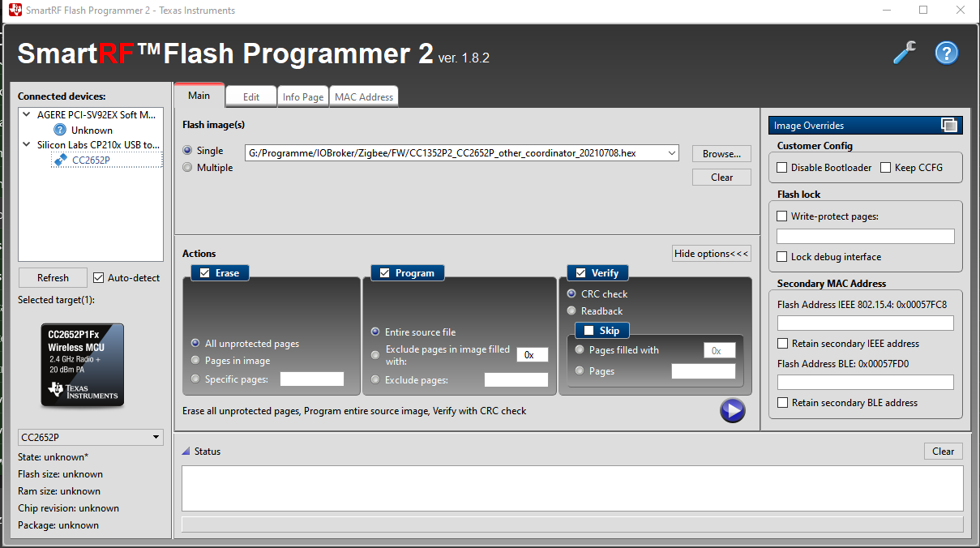Click the CC2652P1Fx chip image
The height and width of the screenshot is (548, 980).
83,365
